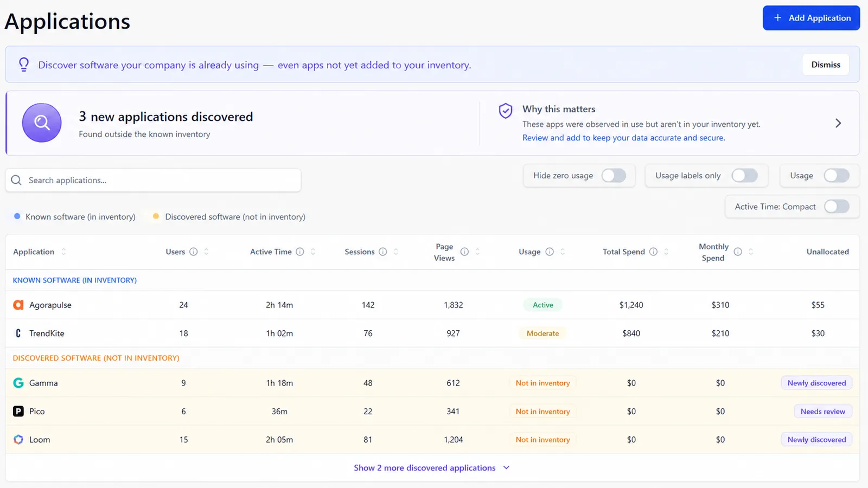This screenshot has width=868, height=488.
Task: Expand the Why this matters chevron
Action: [x=838, y=123]
